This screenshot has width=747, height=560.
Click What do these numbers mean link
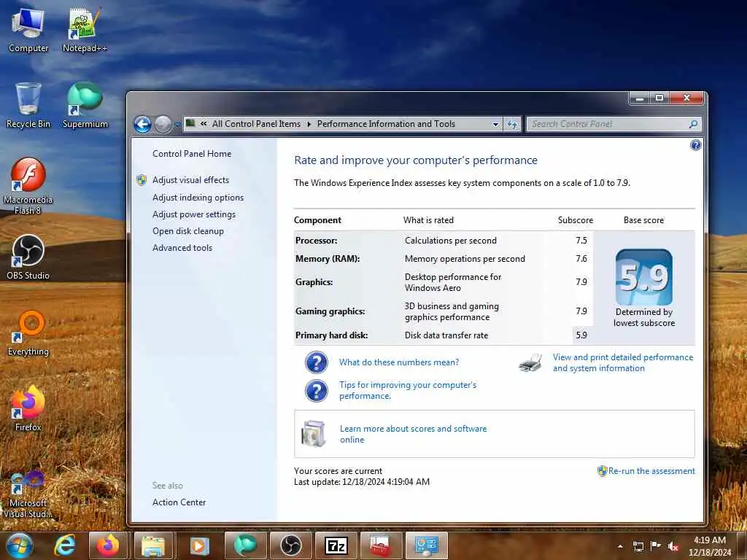(399, 362)
